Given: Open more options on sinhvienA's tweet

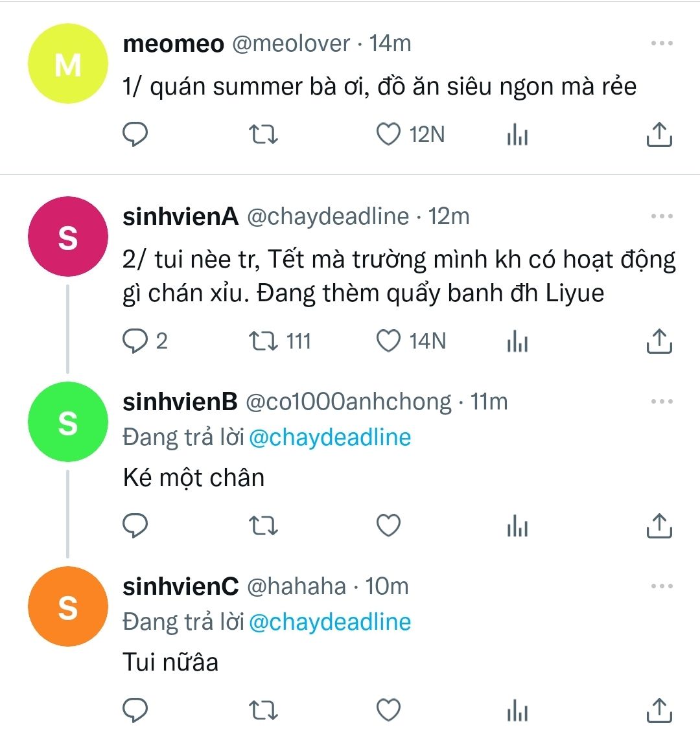Looking at the screenshot, I should [661, 216].
